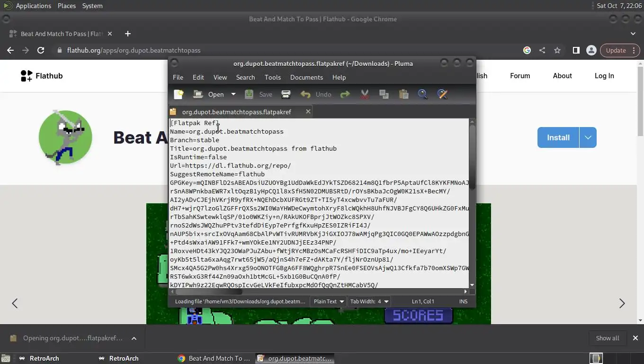Image resolution: width=644 pixels, height=364 pixels.
Task: Click the Chrome back arrow button
Action: 10,50
